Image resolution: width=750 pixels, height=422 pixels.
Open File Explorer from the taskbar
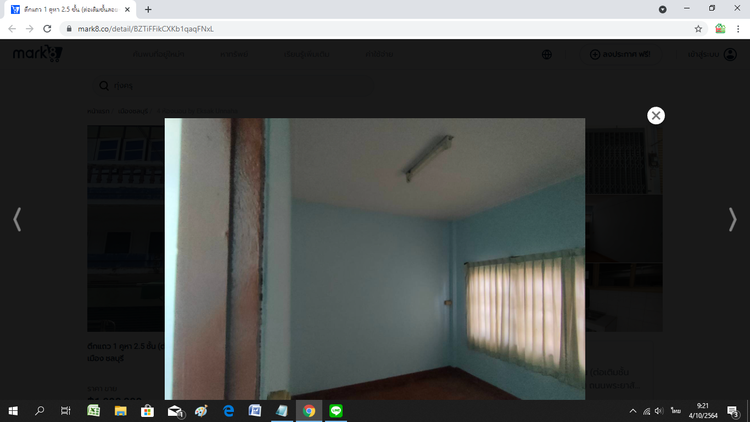pos(120,410)
